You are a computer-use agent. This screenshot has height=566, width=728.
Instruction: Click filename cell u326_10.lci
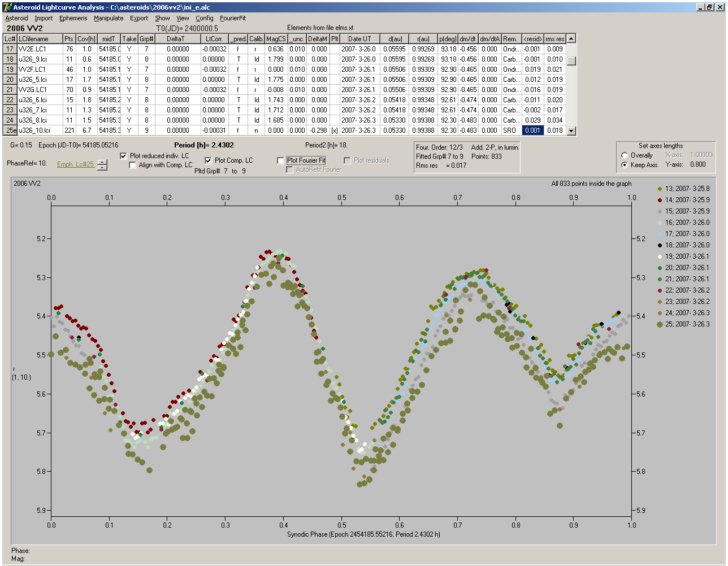click(x=40, y=130)
